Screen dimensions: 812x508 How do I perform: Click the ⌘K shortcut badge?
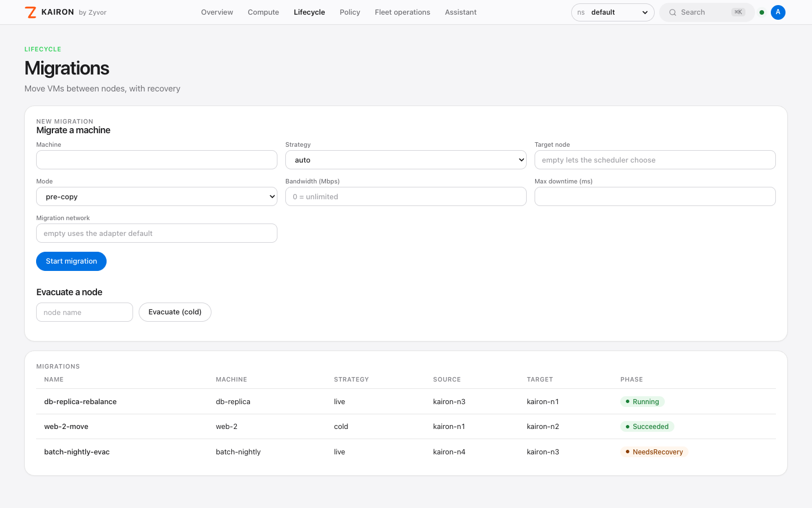(738, 12)
